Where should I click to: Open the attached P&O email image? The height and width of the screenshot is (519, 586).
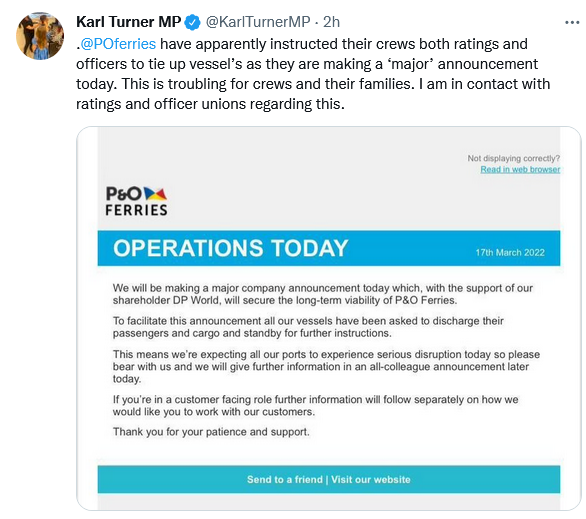(329, 318)
